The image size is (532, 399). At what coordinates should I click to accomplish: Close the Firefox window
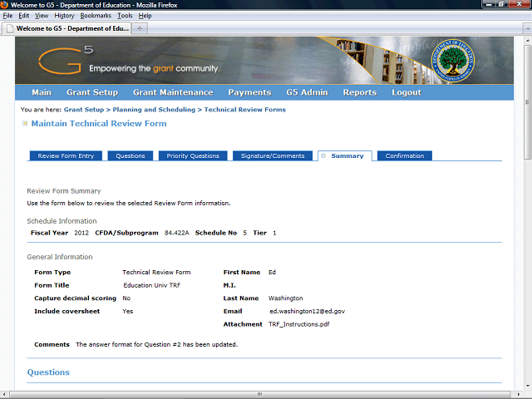coord(520,4)
